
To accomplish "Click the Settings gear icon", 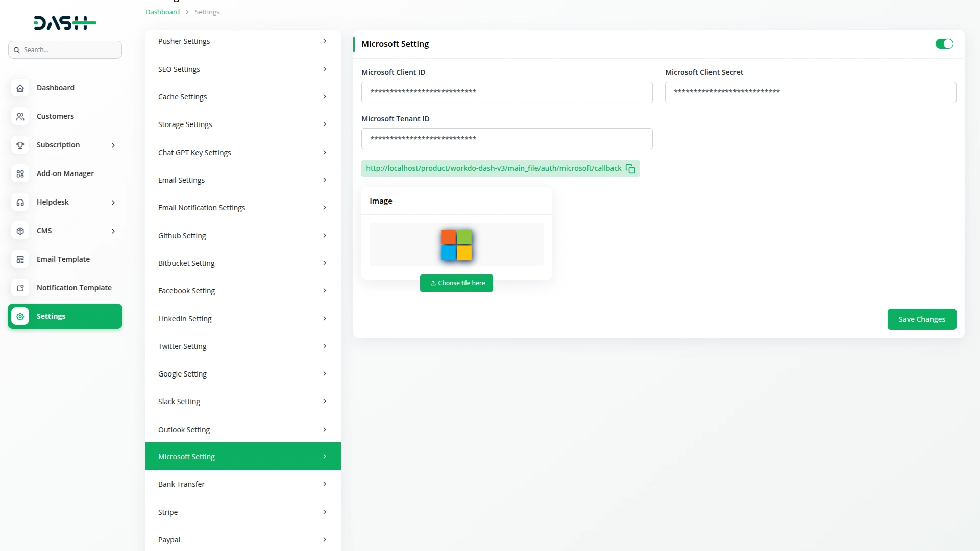I will click(x=20, y=316).
